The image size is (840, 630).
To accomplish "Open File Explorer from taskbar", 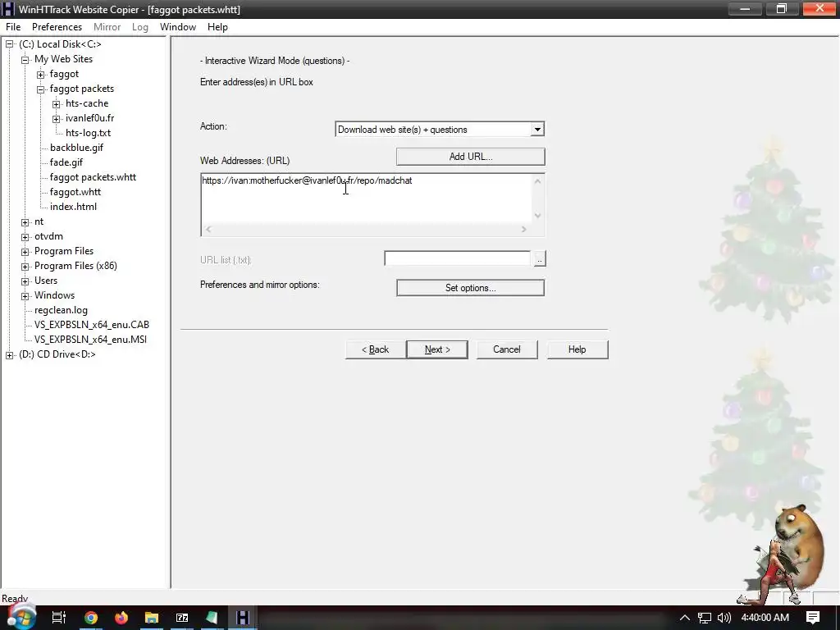I will pyautogui.click(x=152, y=618).
